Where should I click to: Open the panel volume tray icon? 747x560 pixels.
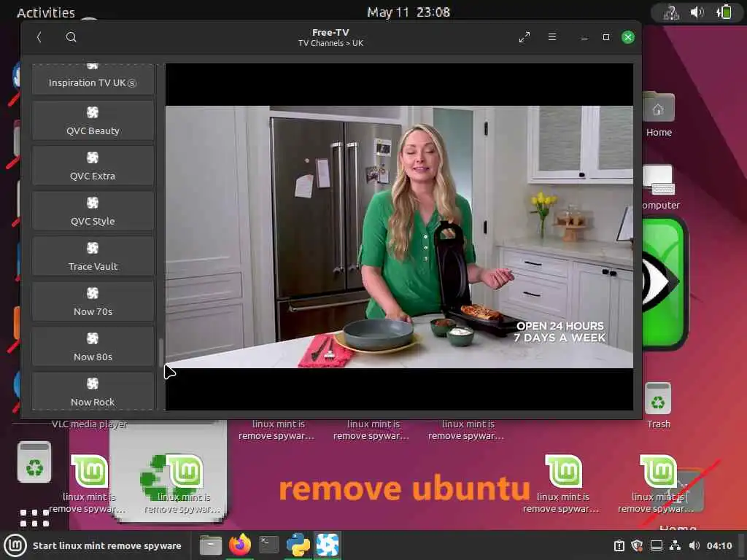pyautogui.click(x=694, y=545)
